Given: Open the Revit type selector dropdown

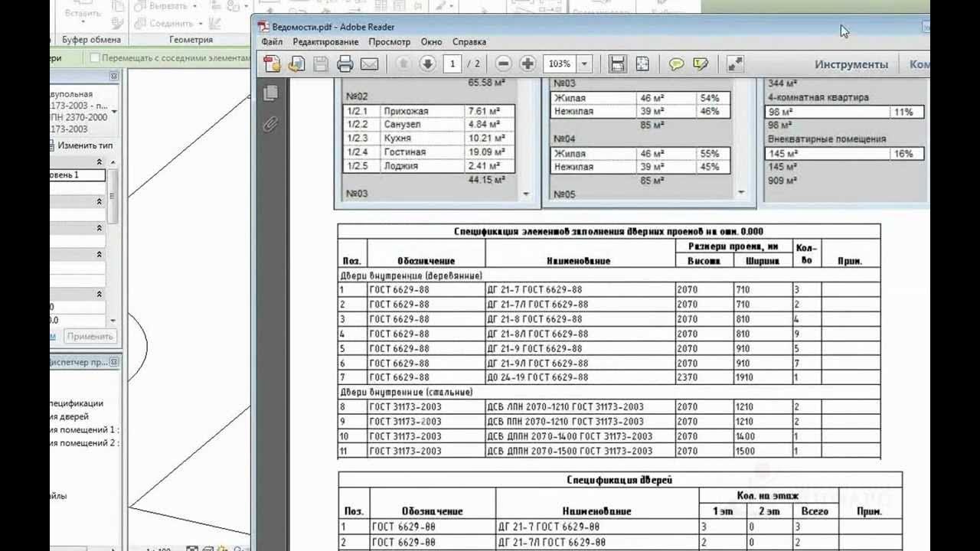Looking at the screenshot, I should [114, 111].
